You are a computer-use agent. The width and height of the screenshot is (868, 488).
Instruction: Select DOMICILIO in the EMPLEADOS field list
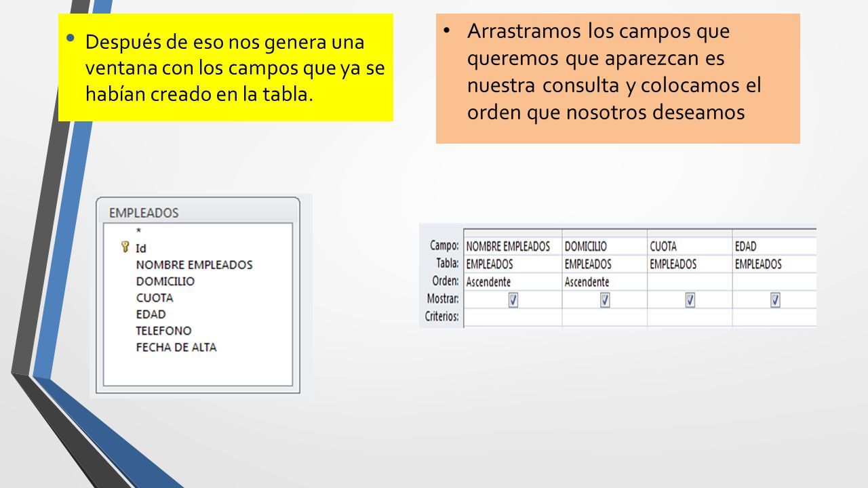165,281
